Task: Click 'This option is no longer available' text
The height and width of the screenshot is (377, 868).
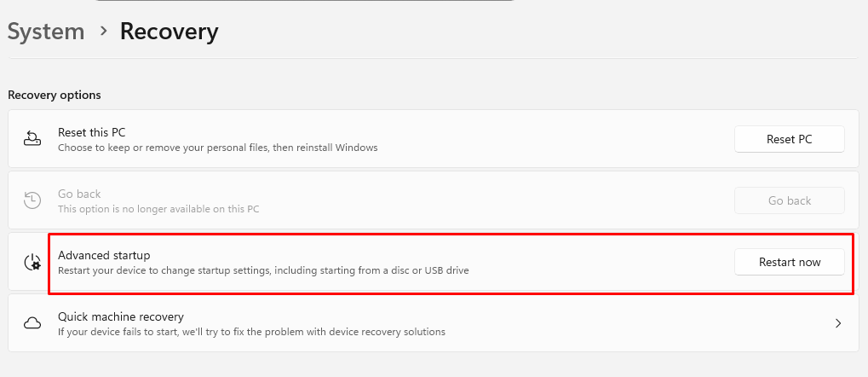Action: tap(158, 209)
